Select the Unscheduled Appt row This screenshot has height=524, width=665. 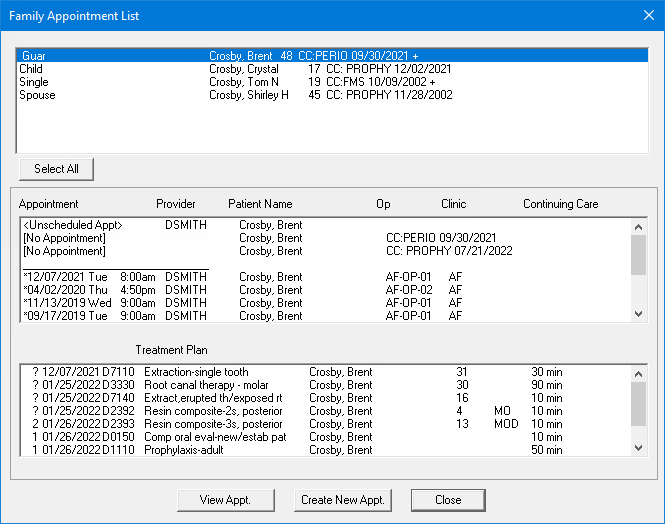(x=325, y=225)
